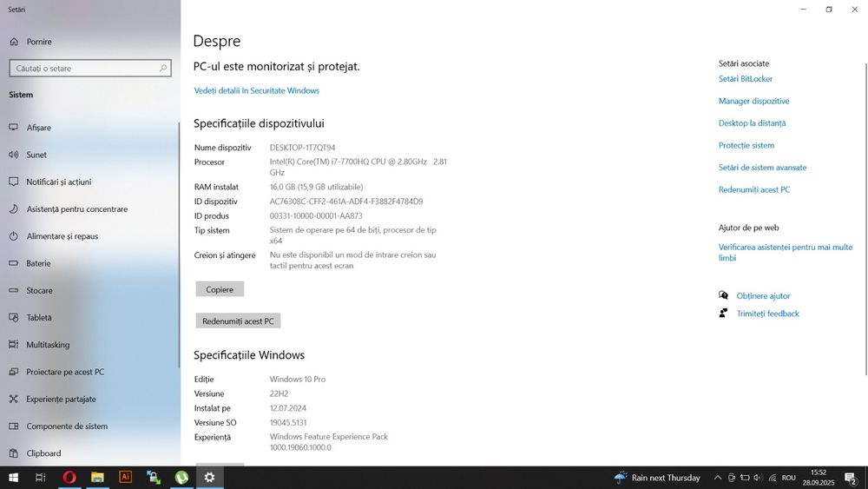The width and height of the screenshot is (868, 489).
Task: Open the taskbar app left of uTorrent
Action: point(154,478)
